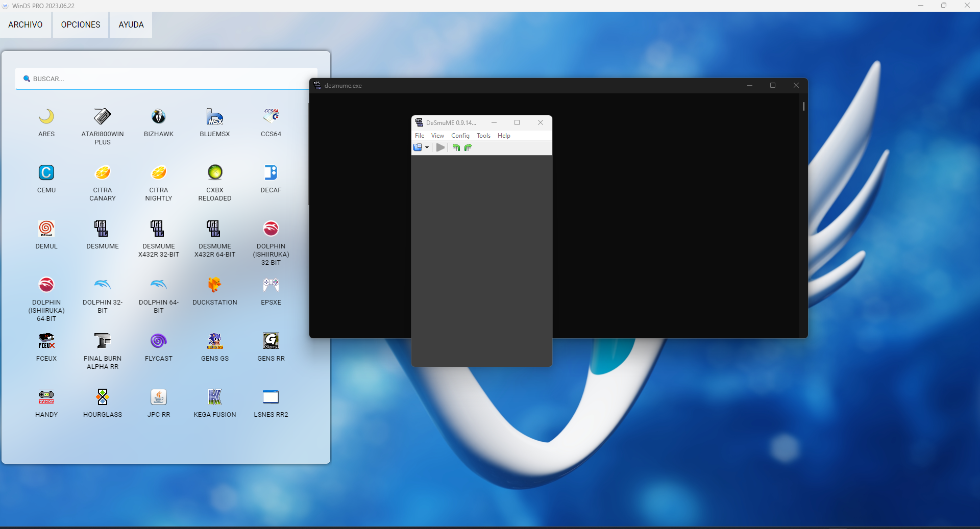Open the GENS RR emulator
The width and height of the screenshot is (980, 529).
tap(271, 341)
